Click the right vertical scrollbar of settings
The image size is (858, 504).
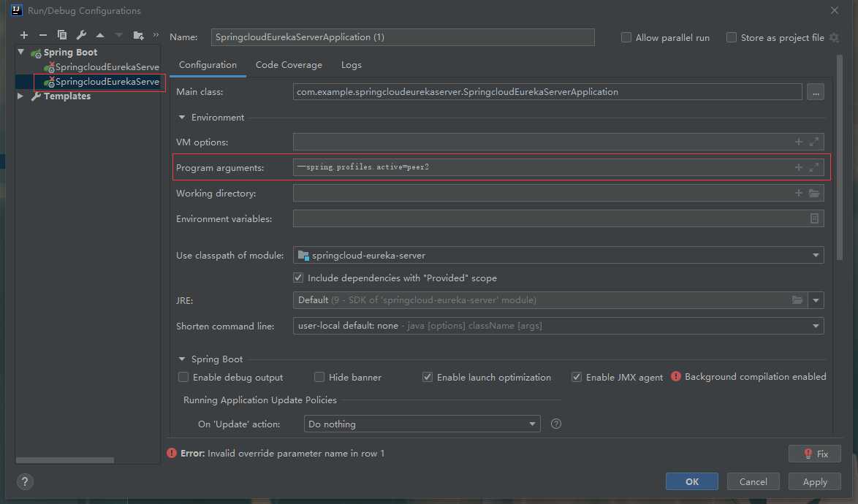840,159
